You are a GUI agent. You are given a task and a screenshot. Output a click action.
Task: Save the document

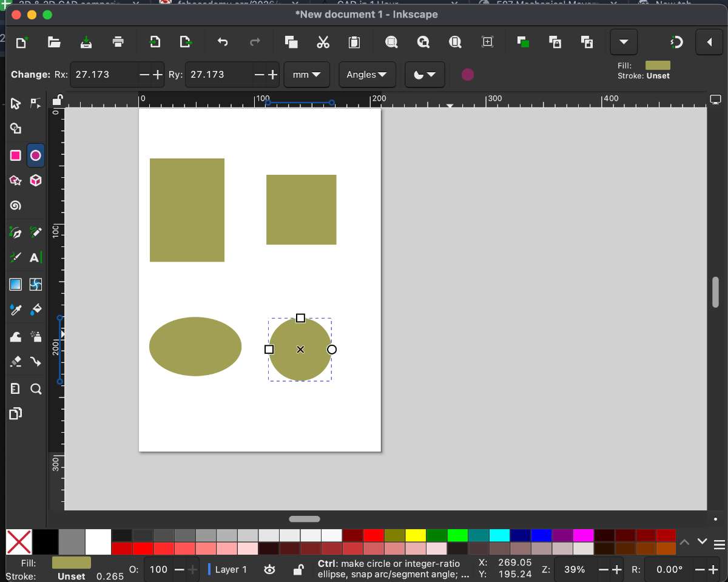click(x=86, y=42)
